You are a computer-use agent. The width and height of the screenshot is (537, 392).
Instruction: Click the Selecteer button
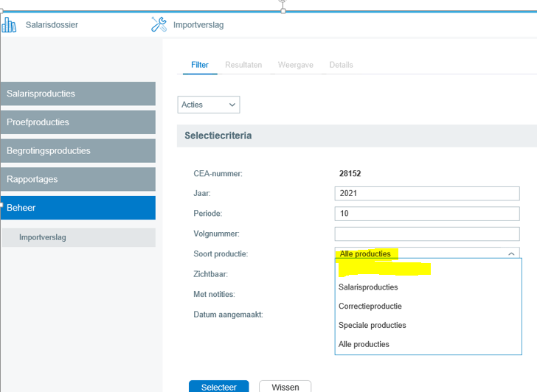(219, 387)
